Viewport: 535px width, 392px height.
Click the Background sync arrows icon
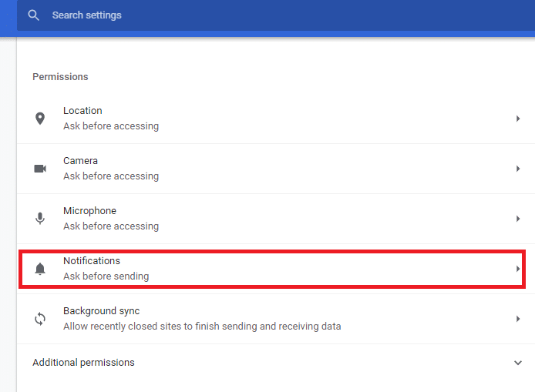point(40,319)
